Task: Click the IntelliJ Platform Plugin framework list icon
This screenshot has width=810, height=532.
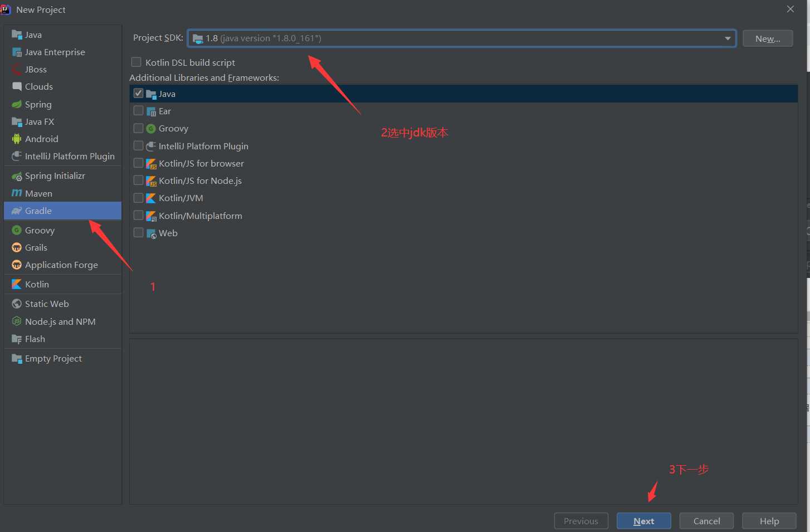Action: pos(151,147)
